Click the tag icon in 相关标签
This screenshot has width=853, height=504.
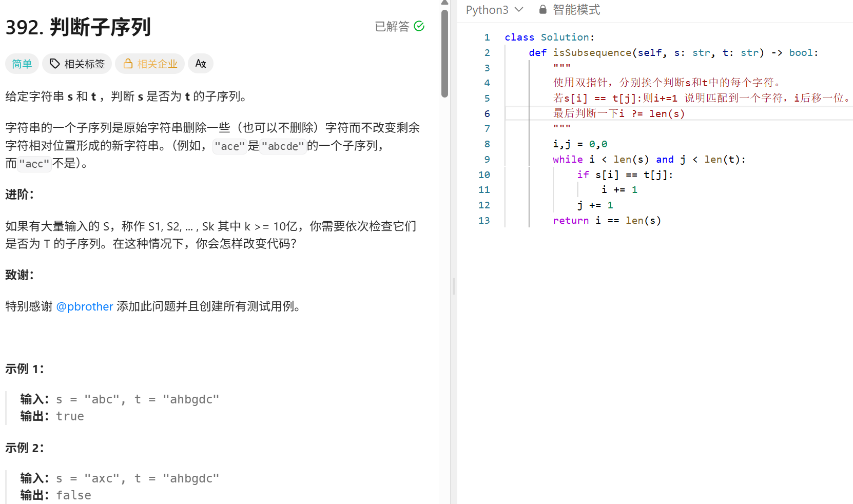click(54, 64)
